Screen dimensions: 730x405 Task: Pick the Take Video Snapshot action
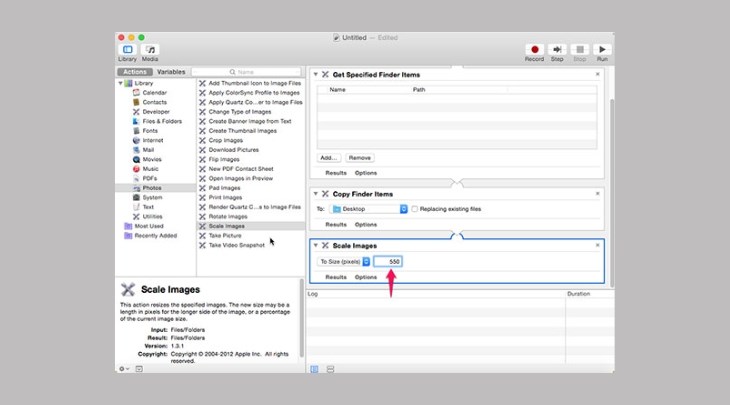coord(237,245)
